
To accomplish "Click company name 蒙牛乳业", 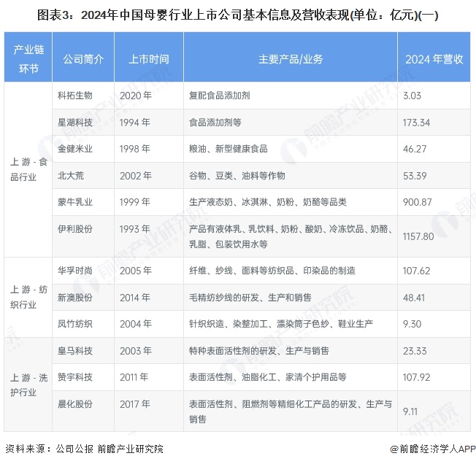I will click(x=75, y=202).
